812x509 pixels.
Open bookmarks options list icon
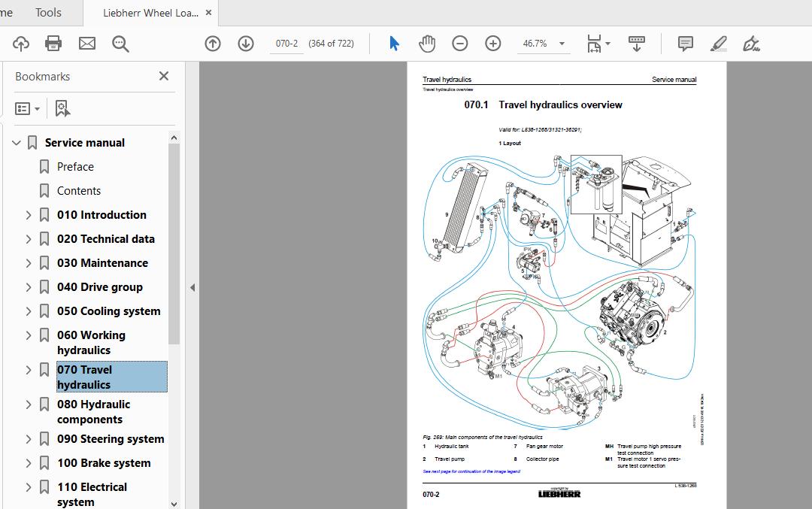[23, 109]
